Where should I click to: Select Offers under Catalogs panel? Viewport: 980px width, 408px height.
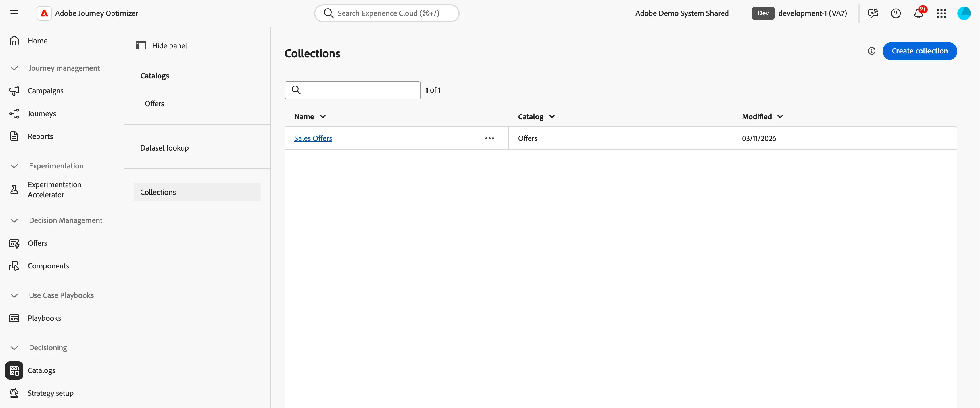(155, 103)
